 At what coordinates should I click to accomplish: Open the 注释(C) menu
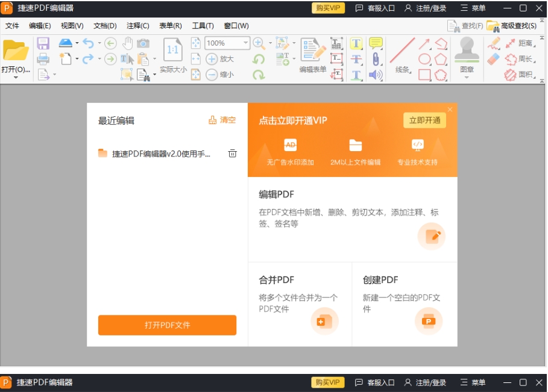coord(137,26)
